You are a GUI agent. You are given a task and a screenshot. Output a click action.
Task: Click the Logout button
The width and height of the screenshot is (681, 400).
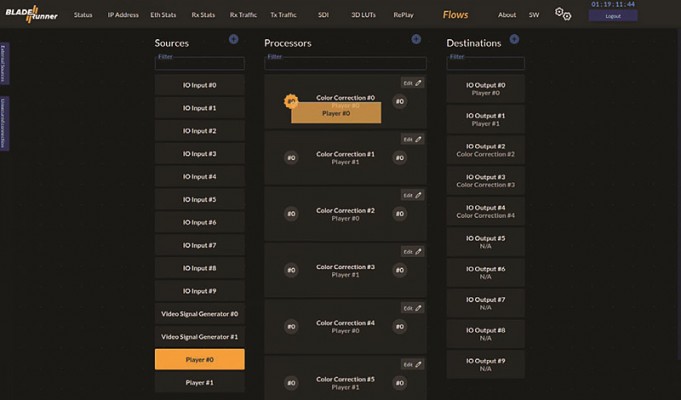[613, 16]
